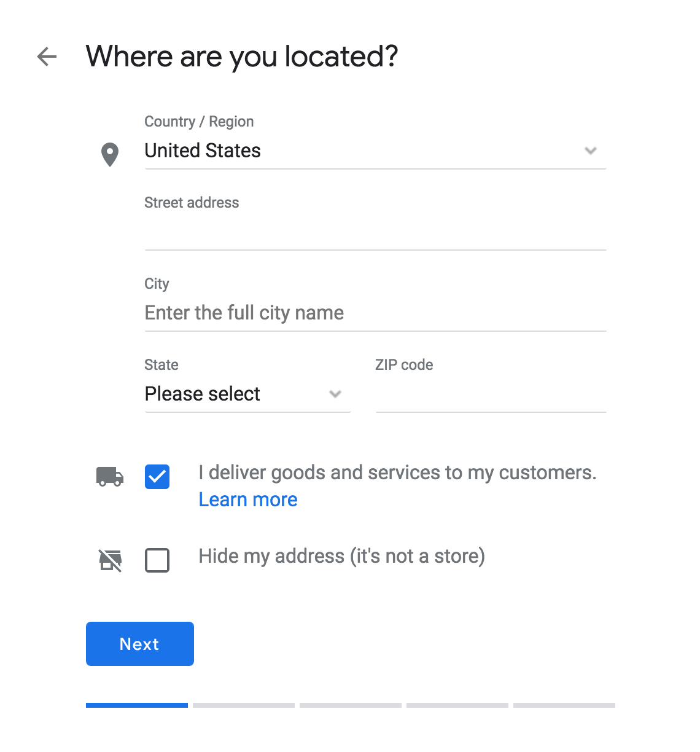Click the I deliver goods label text
Viewport: 700px width, 752px height.
click(x=398, y=472)
